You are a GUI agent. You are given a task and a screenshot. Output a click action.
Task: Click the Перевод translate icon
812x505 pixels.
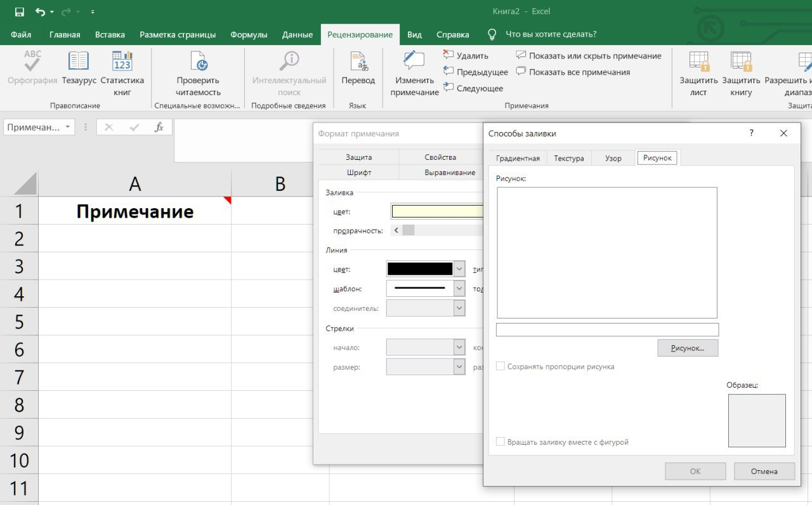pos(358,63)
